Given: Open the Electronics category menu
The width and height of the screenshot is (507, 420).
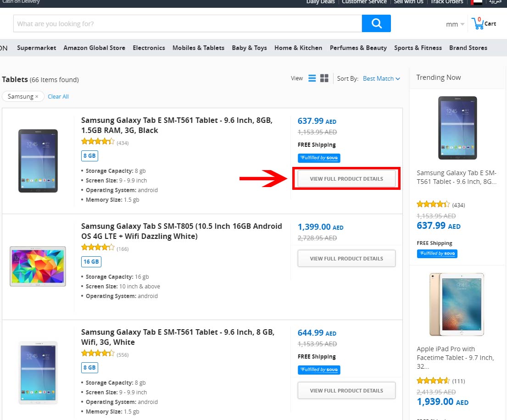Looking at the screenshot, I should 149,48.
